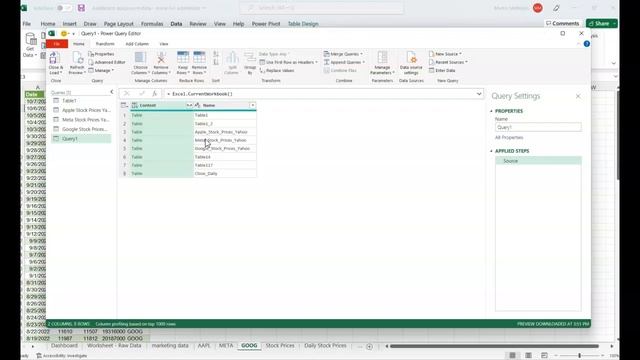Click Replace Values
The height and width of the screenshot is (360, 640).
(x=277, y=71)
